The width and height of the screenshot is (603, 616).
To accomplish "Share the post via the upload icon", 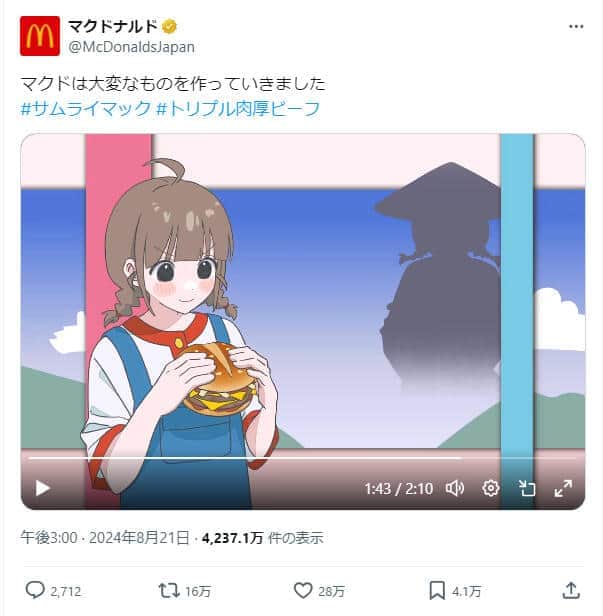I will (x=571, y=590).
